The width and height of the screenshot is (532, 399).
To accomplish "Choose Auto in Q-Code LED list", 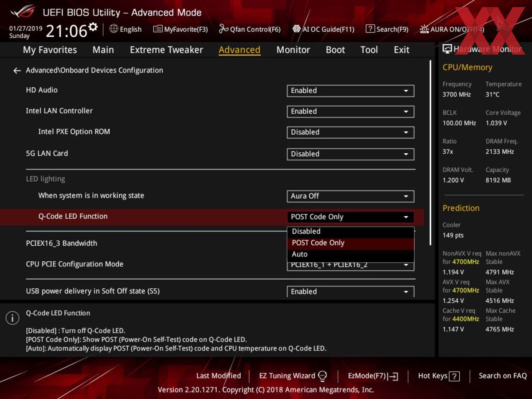I will click(x=350, y=255).
